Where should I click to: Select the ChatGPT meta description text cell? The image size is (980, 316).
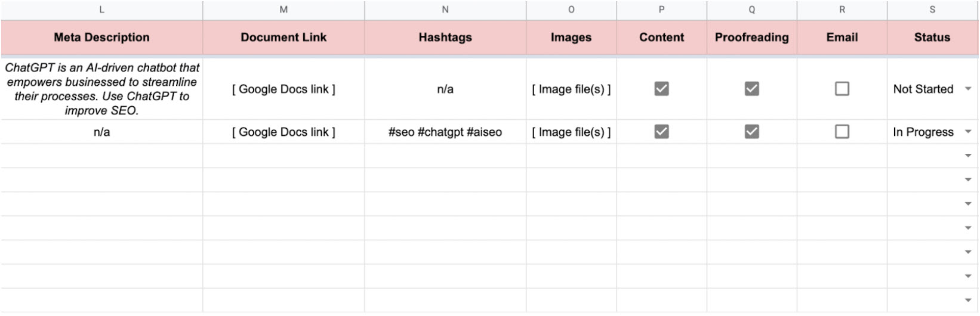point(101,89)
